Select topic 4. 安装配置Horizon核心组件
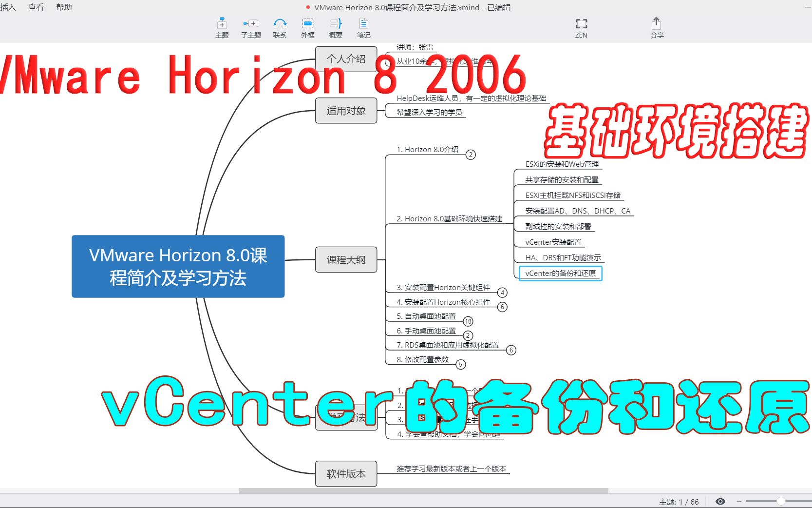This screenshot has height=508, width=812. coord(443,302)
